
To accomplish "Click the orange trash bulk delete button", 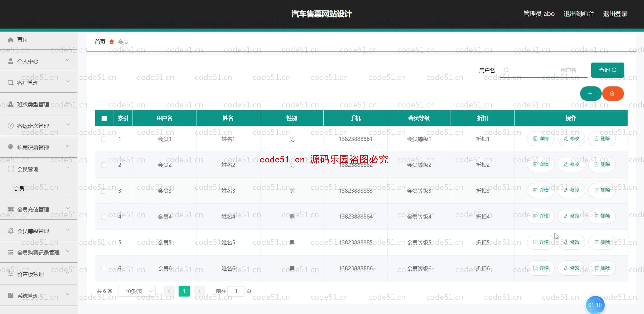I will pyautogui.click(x=613, y=93).
